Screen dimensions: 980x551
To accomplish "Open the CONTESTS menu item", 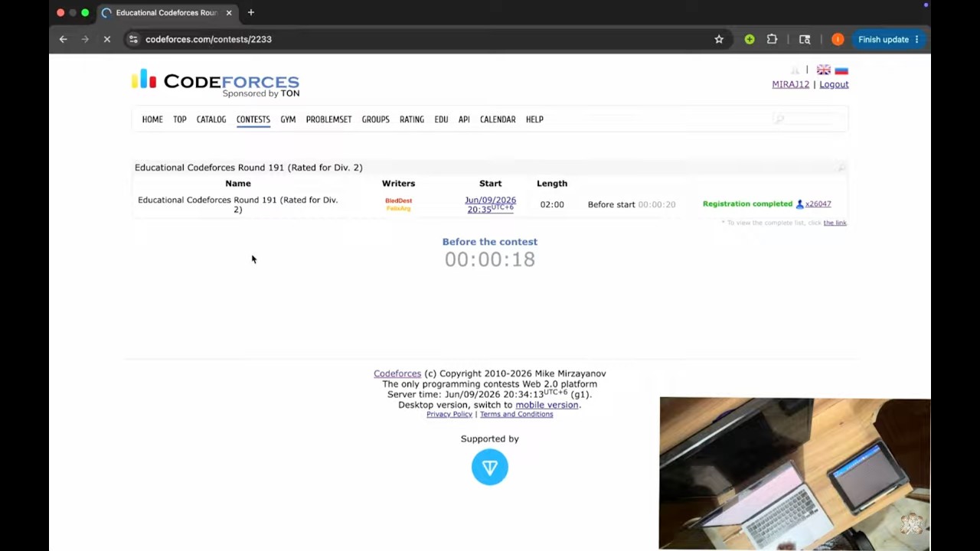I will pyautogui.click(x=253, y=119).
